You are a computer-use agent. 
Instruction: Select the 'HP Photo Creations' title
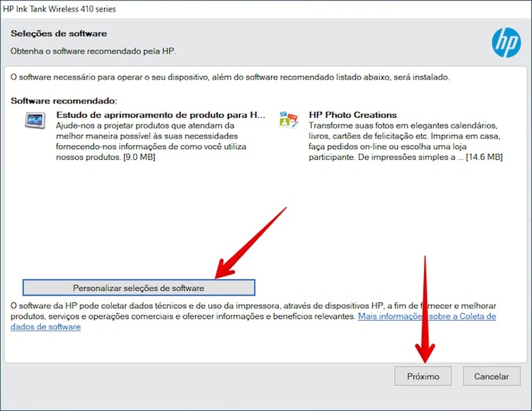353,115
